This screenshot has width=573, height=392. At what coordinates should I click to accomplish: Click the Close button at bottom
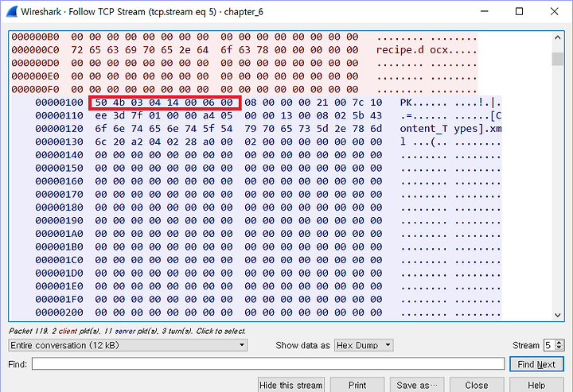pyautogui.click(x=477, y=385)
